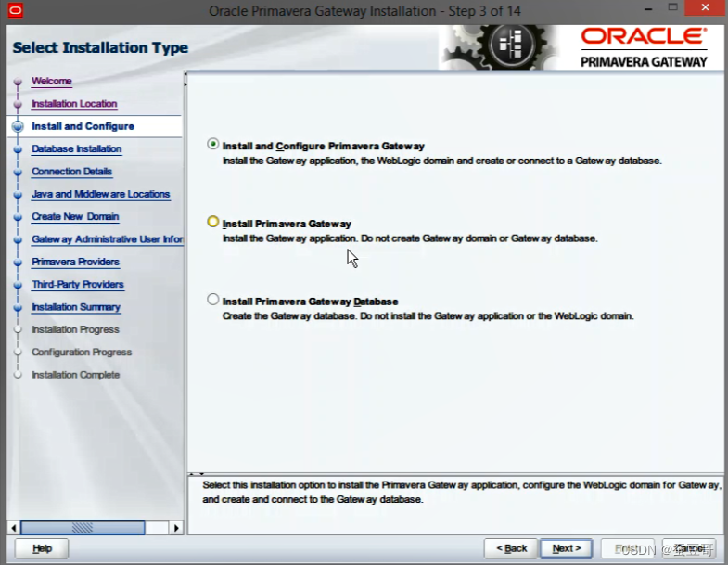Select Install Primavera Gateway Database radio
Image resolution: width=728 pixels, height=565 pixels.
pos(212,300)
